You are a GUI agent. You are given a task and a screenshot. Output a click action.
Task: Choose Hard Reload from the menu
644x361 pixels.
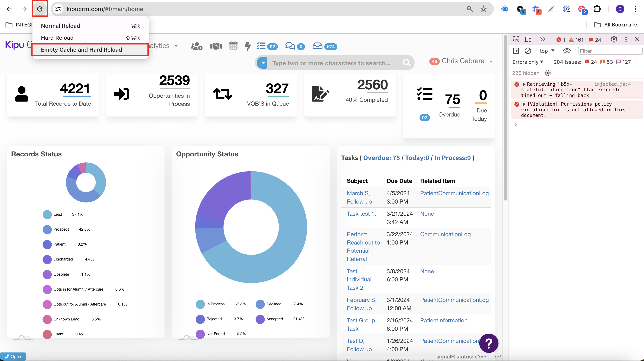(57, 38)
